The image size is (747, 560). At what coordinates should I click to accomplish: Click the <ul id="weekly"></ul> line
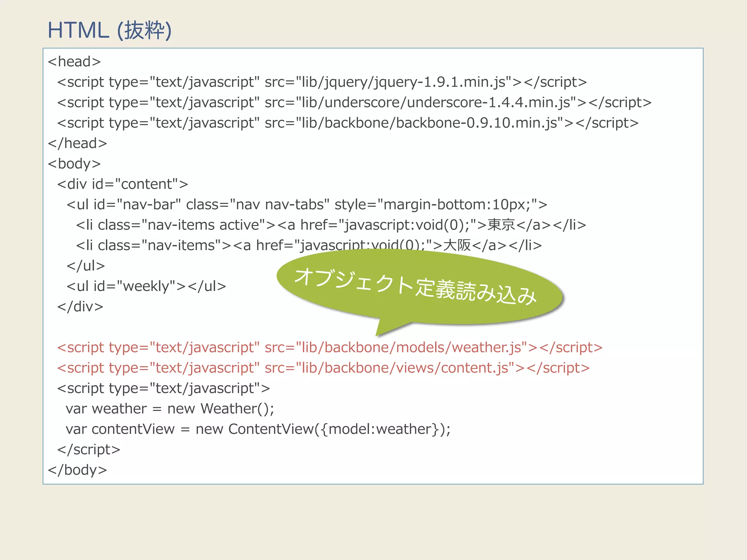coord(146,287)
